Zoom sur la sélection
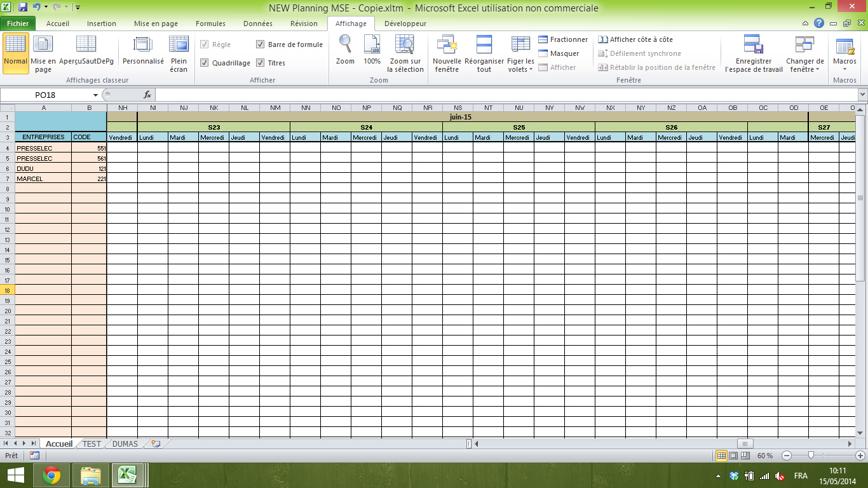 pos(405,54)
